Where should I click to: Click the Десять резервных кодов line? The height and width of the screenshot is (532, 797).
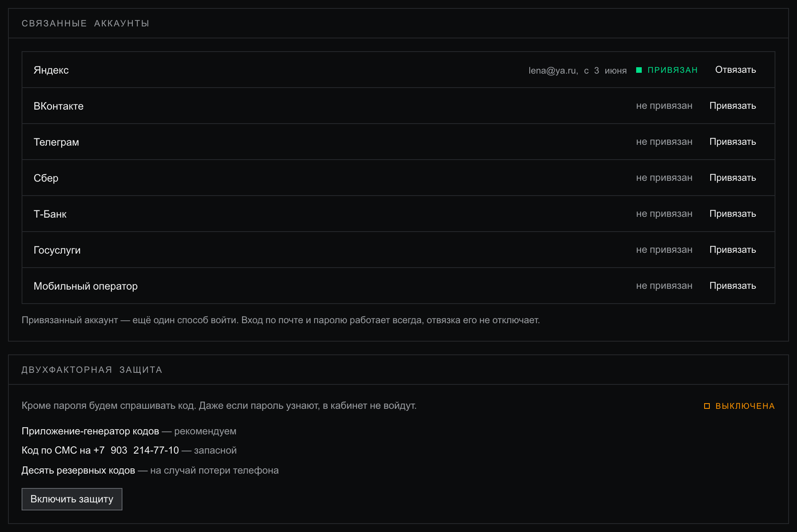click(x=150, y=470)
